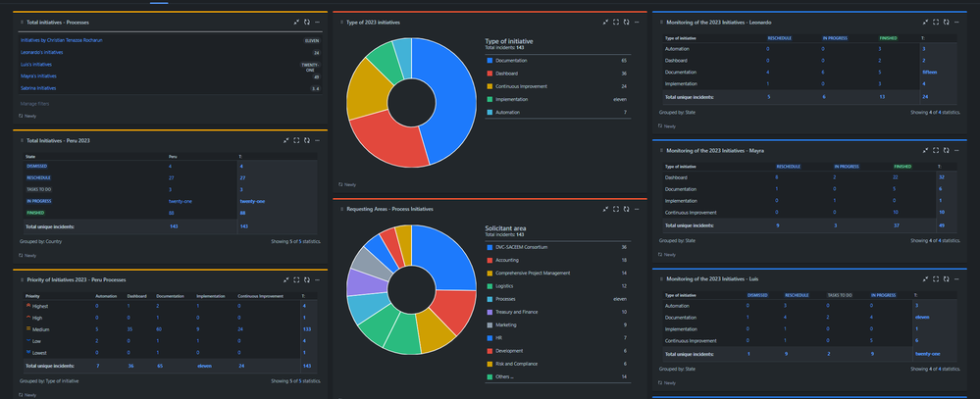Minimize the Total initiatives - Processes gadget
The width and height of the screenshot is (980, 399).
click(x=296, y=22)
